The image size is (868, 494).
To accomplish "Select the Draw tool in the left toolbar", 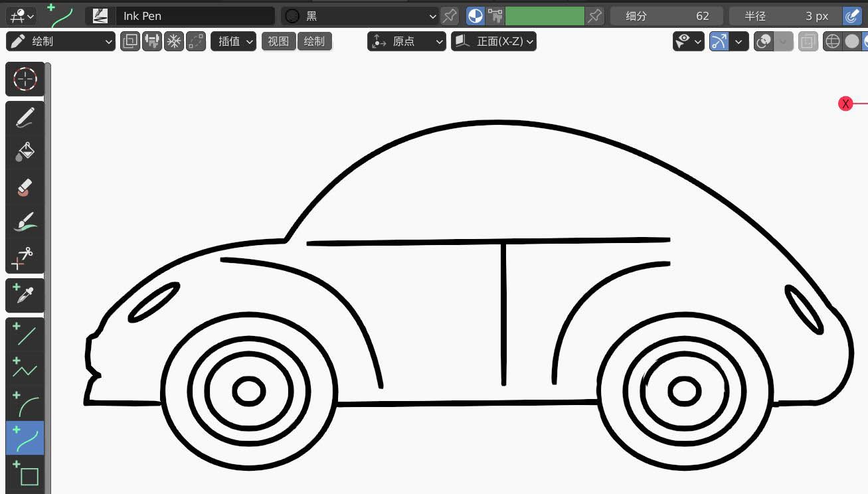I will pos(25,117).
